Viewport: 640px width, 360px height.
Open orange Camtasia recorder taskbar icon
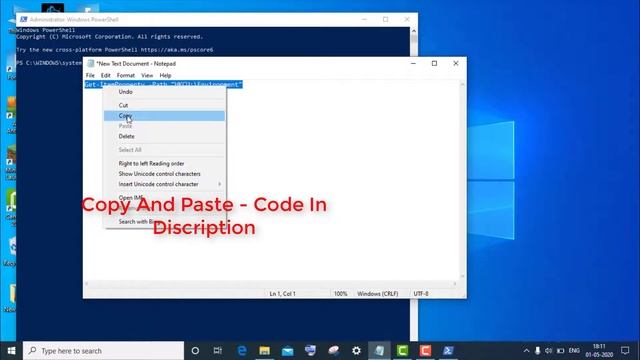click(x=425, y=351)
